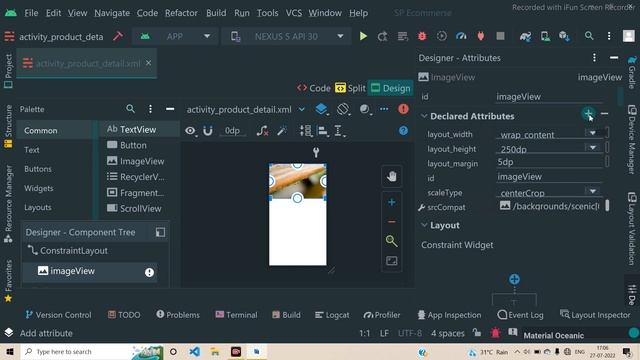This screenshot has width=640, height=360.
Task: Sync project with Gradle files icon
Action: tap(525, 36)
